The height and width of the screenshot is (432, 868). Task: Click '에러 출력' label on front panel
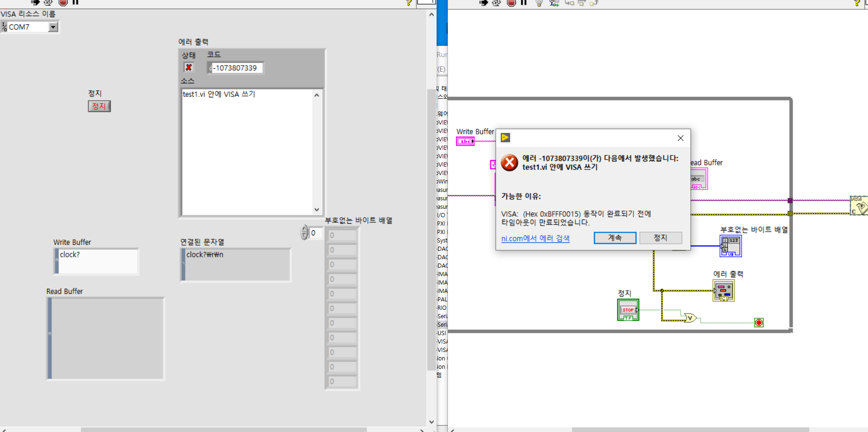coord(193,42)
